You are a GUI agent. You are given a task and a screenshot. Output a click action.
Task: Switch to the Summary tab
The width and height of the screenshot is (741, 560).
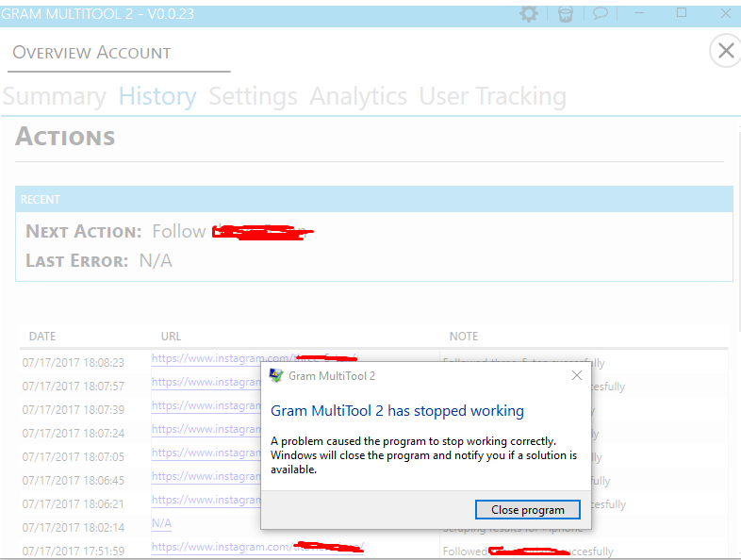[55, 96]
